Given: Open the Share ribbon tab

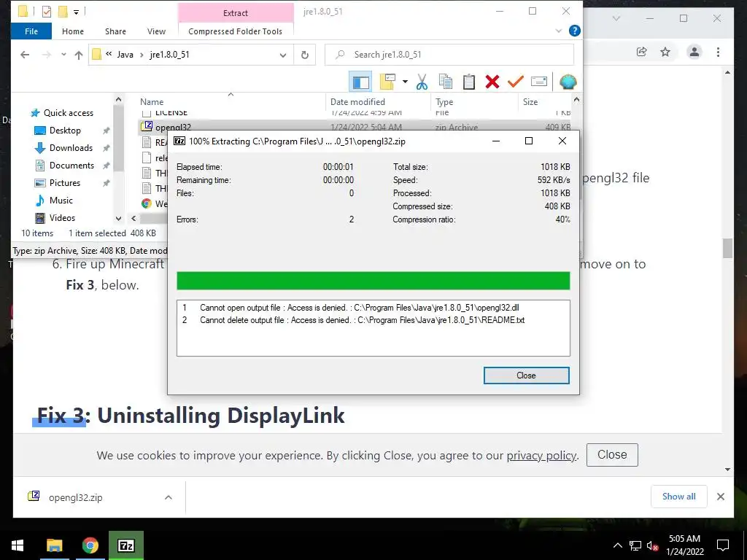Looking at the screenshot, I should click(115, 31).
